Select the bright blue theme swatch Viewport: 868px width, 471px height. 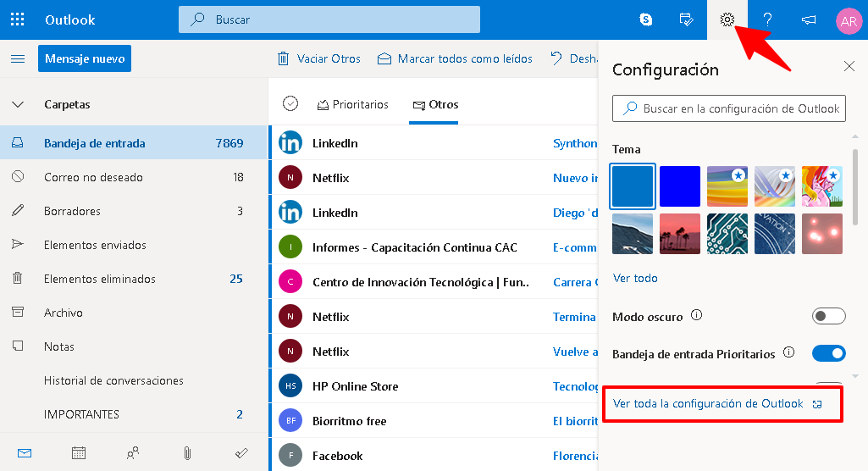point(680,186)
